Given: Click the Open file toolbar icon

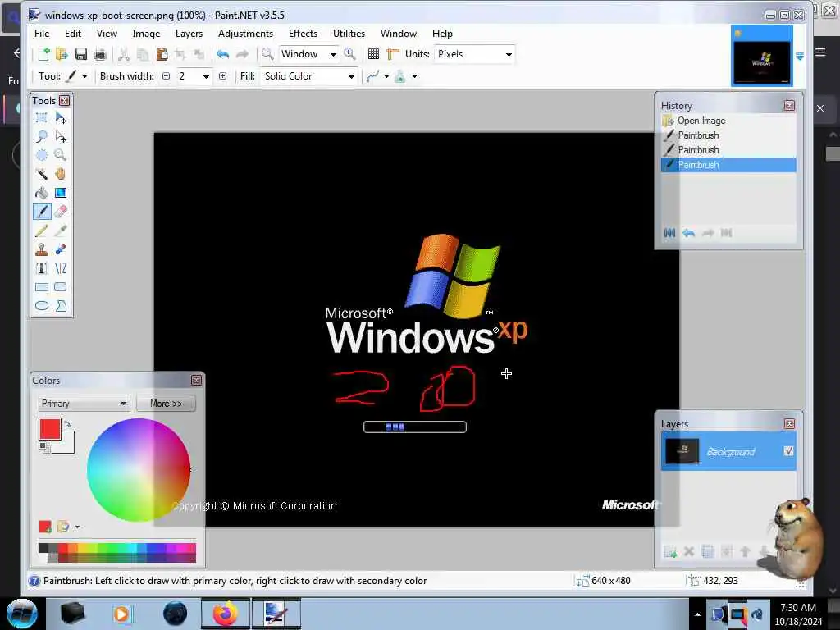Looking at the screenshot, I should (x=62, y=53).
